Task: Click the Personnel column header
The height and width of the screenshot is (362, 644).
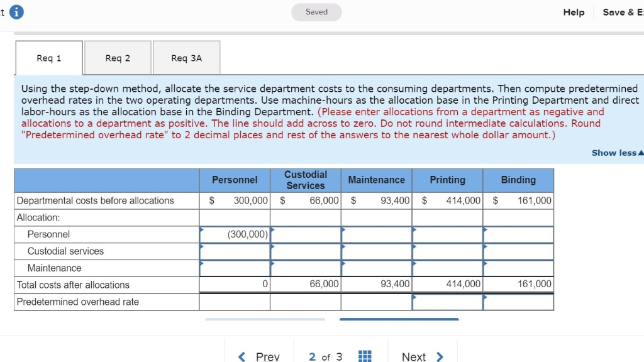Action: 235,180
